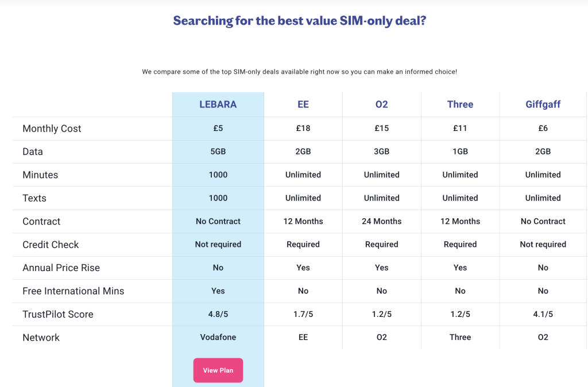Click the O2 column header

tap(382, 105)
